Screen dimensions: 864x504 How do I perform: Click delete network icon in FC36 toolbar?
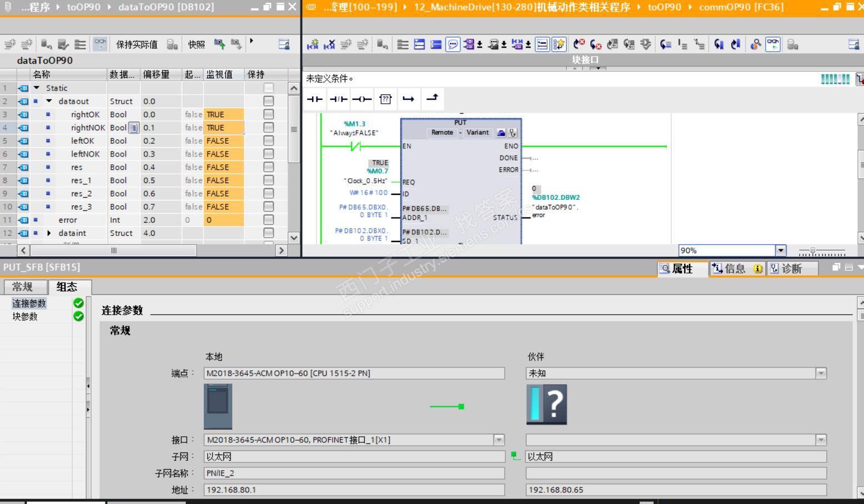(329, 44)
